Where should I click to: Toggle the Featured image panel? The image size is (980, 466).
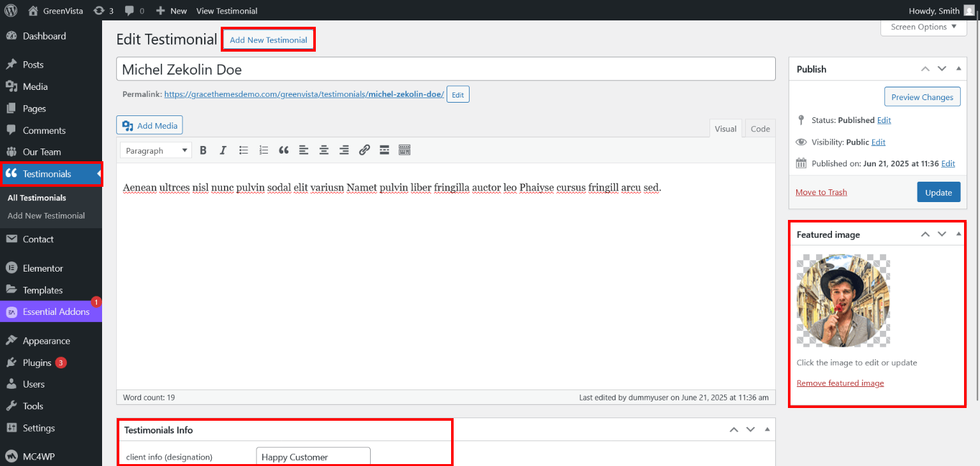pyautogui.click(x=958, y=235)
